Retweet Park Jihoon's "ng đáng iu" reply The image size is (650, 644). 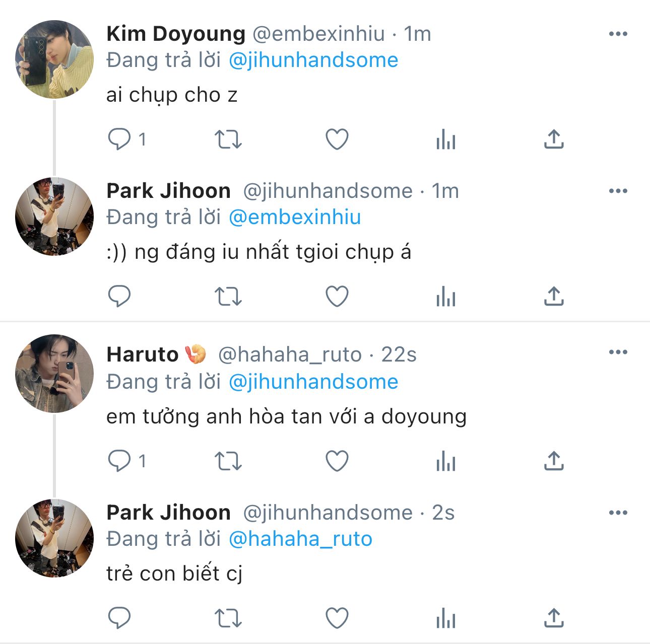click(x=228, y=296)
